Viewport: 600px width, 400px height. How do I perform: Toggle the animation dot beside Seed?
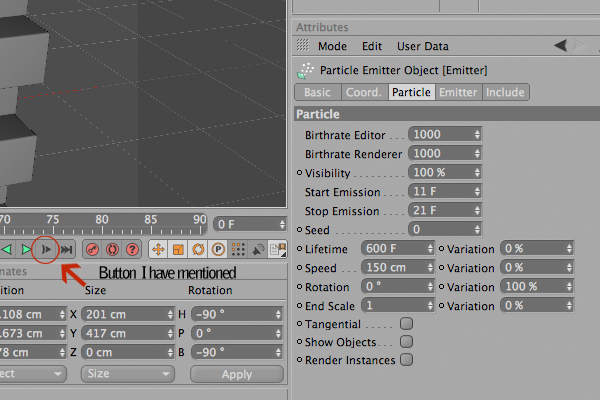tap(299, 230)
